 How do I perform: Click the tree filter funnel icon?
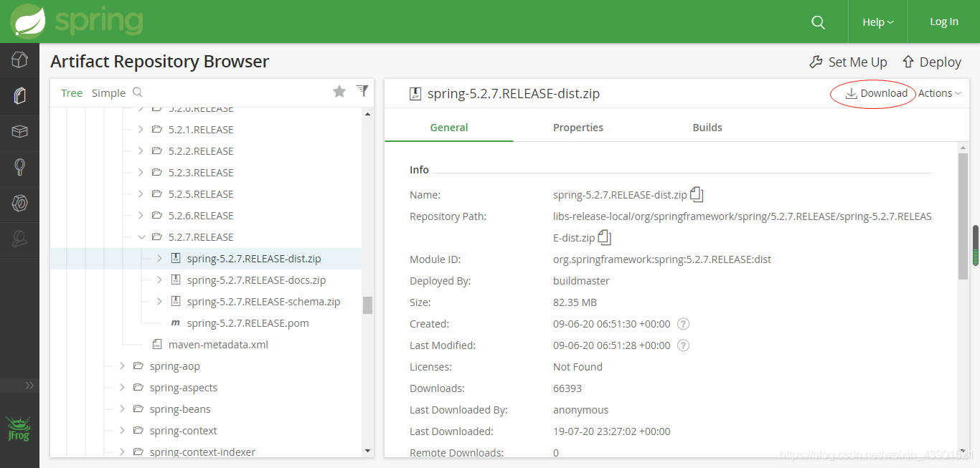coord(362,91)
